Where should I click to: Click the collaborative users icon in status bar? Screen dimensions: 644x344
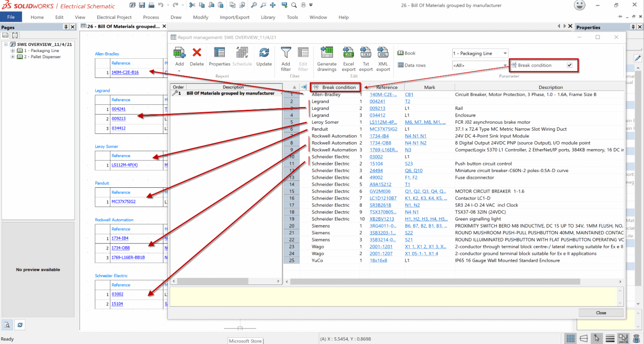tap(636, 338)
